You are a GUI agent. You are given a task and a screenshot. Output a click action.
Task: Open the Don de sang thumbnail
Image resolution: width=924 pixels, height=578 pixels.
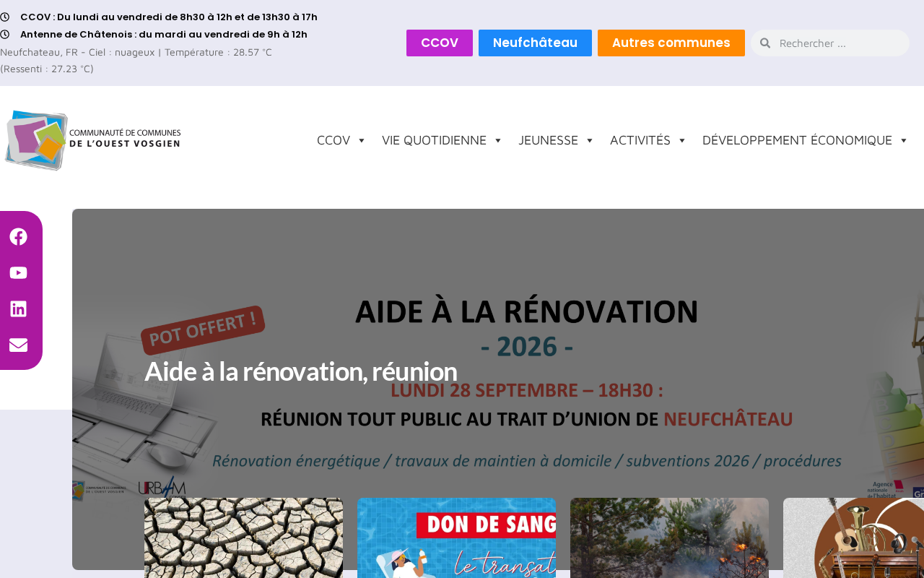tap(456, 538)
